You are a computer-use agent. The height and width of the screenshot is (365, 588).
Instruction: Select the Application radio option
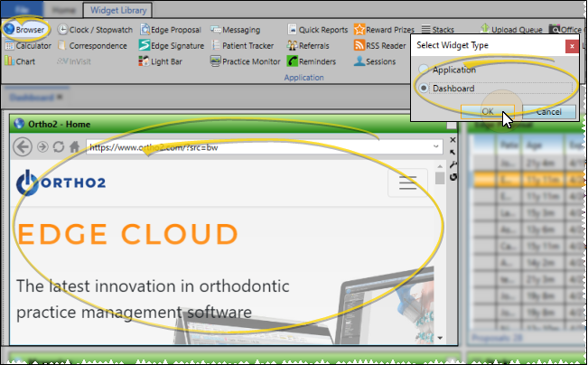425,70
